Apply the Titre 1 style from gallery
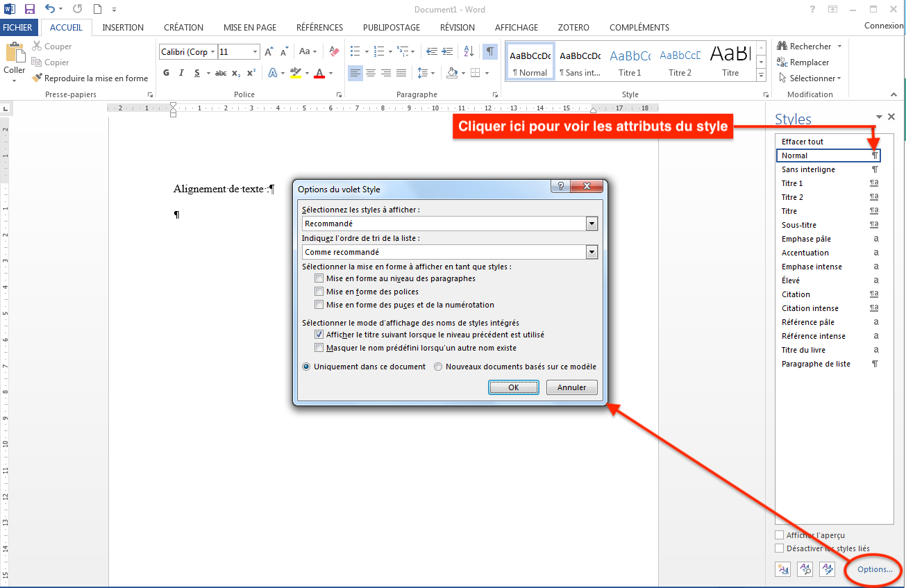Viewport: 906px width, 588px height. click(630, 62)
